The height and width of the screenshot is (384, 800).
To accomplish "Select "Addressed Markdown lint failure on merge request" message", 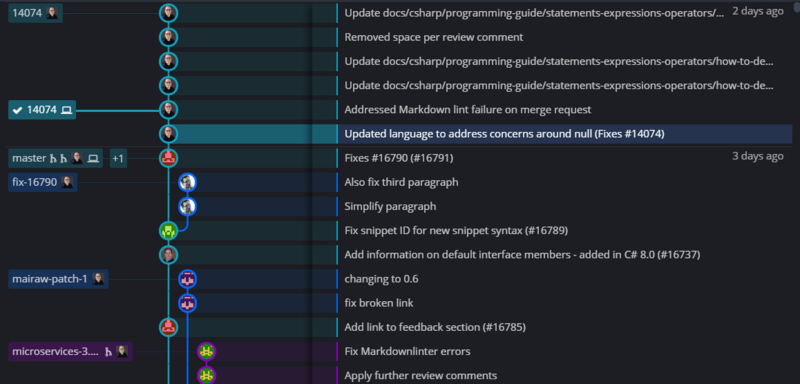I will pos(468,110).
